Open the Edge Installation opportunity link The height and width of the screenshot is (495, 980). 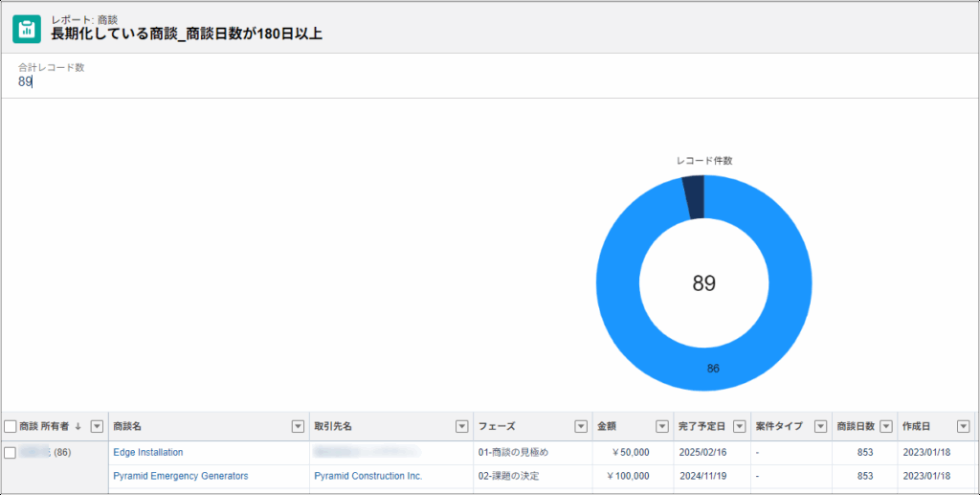[x=147, y=452]
